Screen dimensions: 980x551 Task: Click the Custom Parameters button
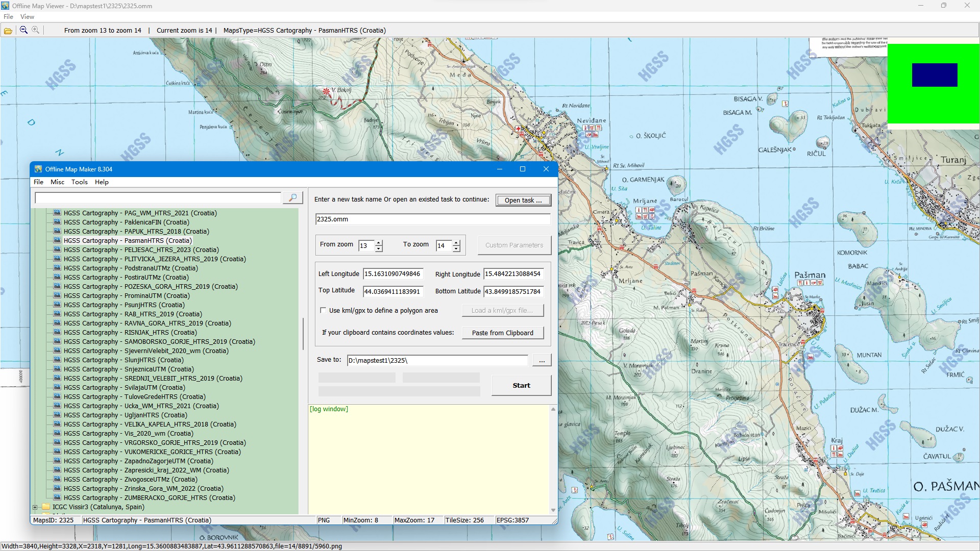[x=514, y=245]
